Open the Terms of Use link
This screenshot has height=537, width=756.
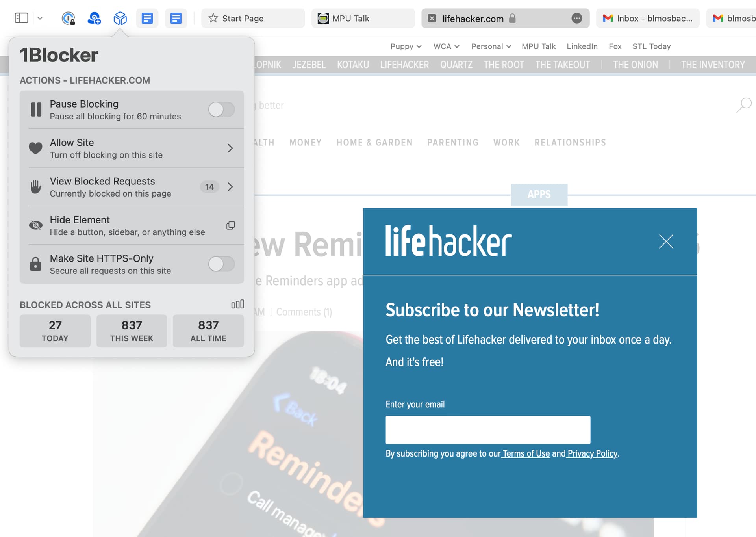click(526, 453)
